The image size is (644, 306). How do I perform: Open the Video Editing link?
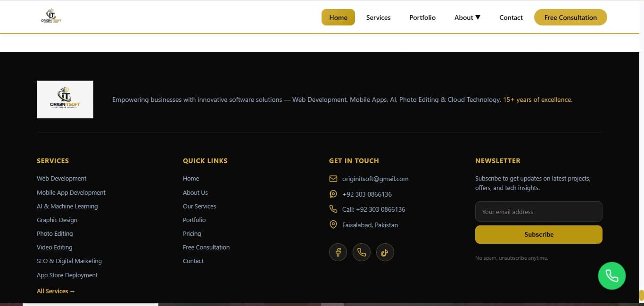point(55,247)
